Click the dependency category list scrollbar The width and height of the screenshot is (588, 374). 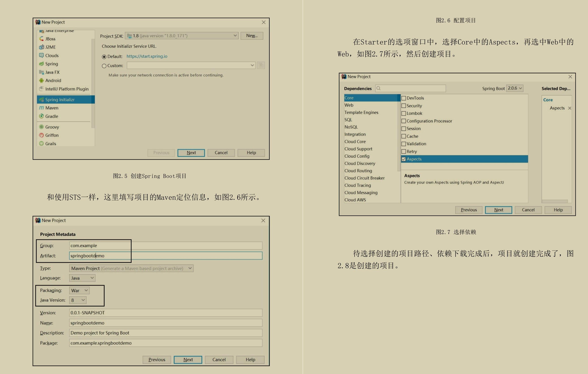click(399, 133)
